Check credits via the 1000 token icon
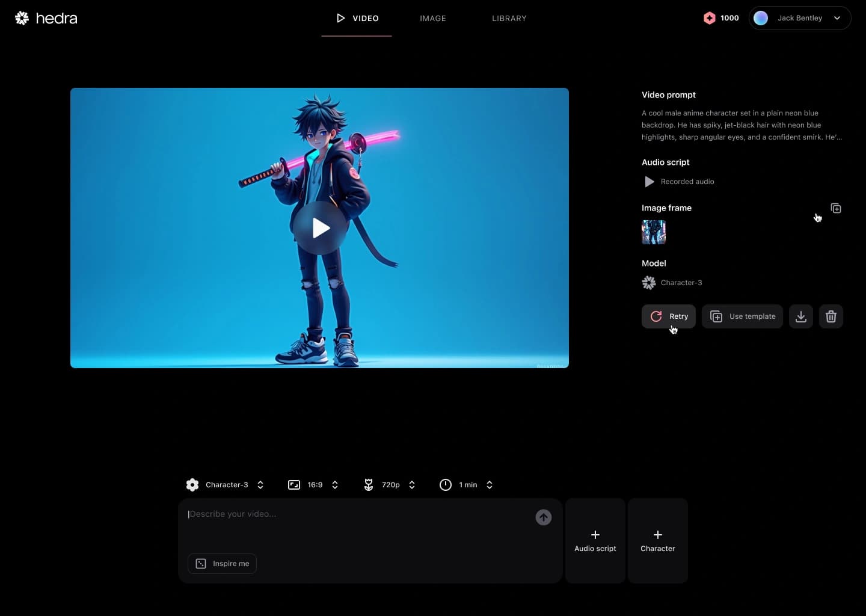 coord(710,18)
